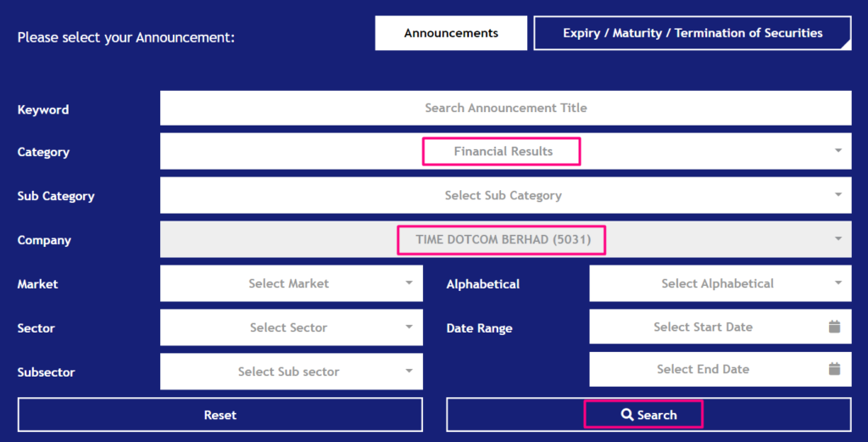The image size is (868, 442).
Task: Open the End Date calendar icon
Action: pyautogui.click(x=834, y=369)
